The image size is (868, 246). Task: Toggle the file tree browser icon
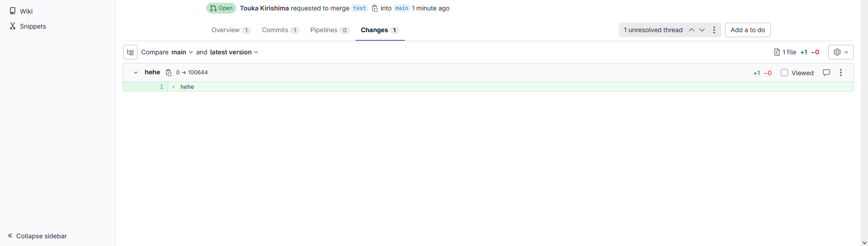pos(130,52)
